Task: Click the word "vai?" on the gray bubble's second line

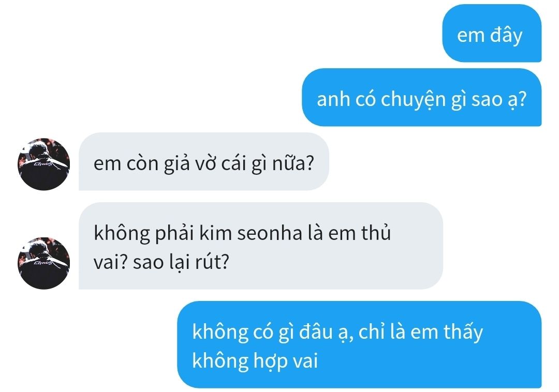Action: click(x=111, y=262)
